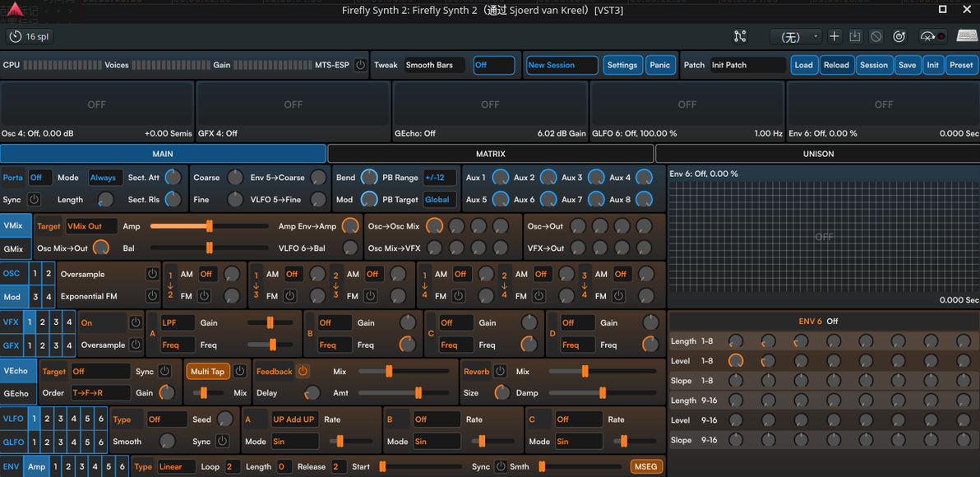Open the virtual keyboard icon at top right
The image size is (980, 477).
967,36
